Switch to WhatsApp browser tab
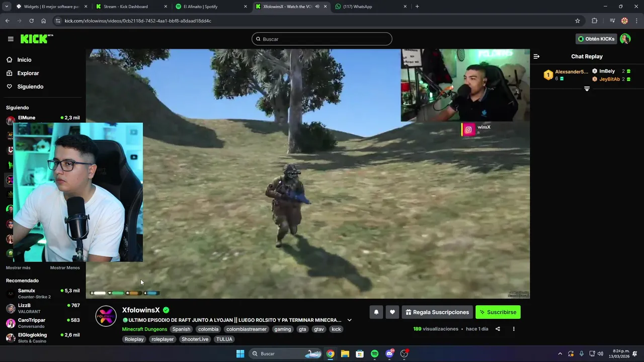Screen dimensions: 644x362 pyautogui.click(x=370, y=7)
